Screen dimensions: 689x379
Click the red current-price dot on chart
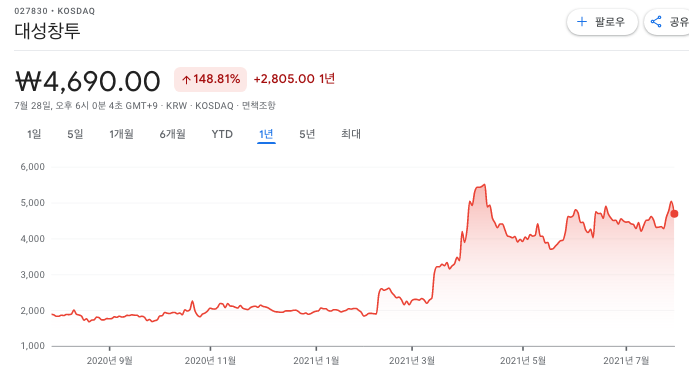point(674,214)
